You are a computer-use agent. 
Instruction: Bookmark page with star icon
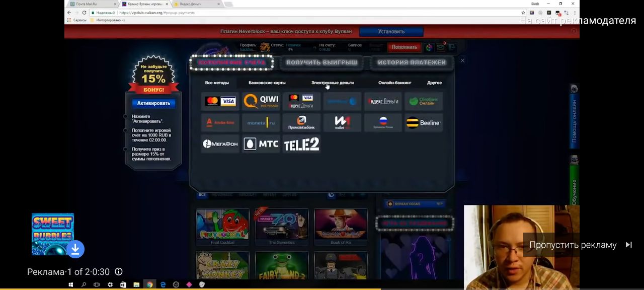(x=523, y=13)
